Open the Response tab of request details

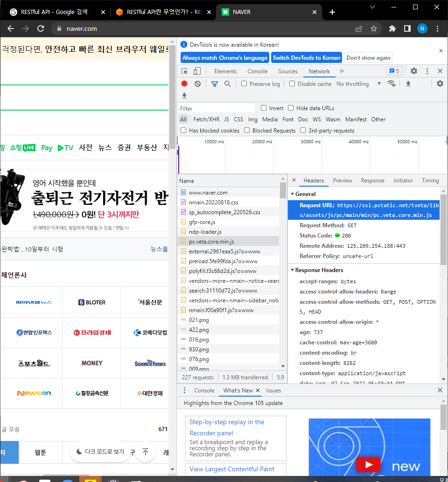pos(373,181)
